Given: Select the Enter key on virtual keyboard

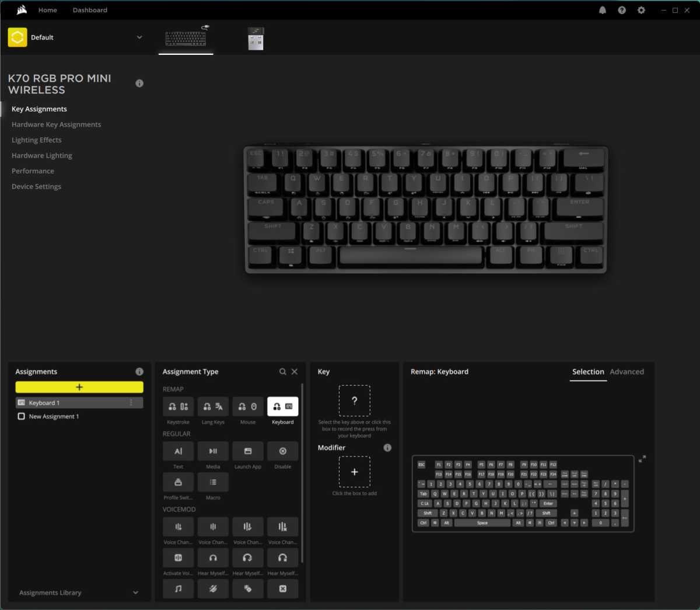Looking at the screenshot, I should tap(548, 503).
